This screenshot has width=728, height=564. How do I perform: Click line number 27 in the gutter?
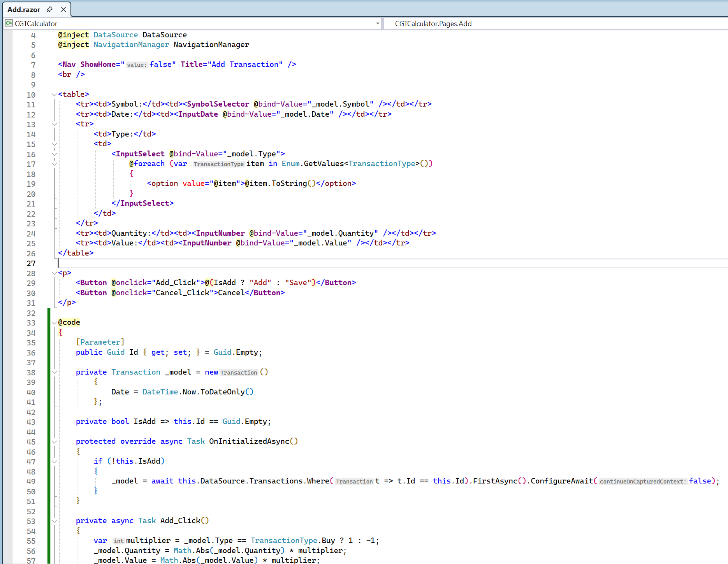click(31, 263)
